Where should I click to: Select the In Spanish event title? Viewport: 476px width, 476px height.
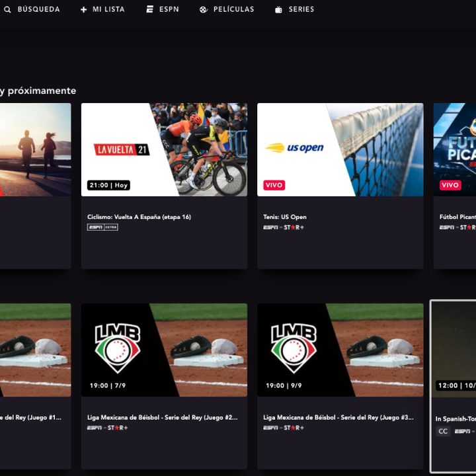tap(456, 419)
